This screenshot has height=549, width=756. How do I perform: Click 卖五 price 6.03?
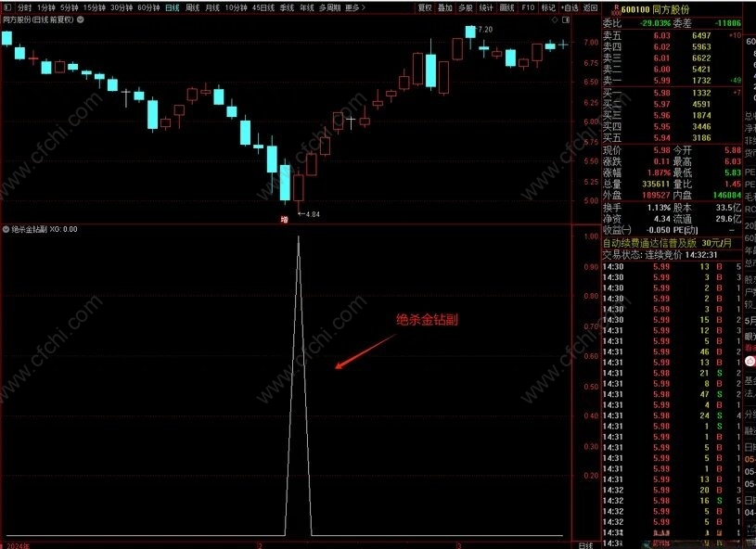pos(662,35)
